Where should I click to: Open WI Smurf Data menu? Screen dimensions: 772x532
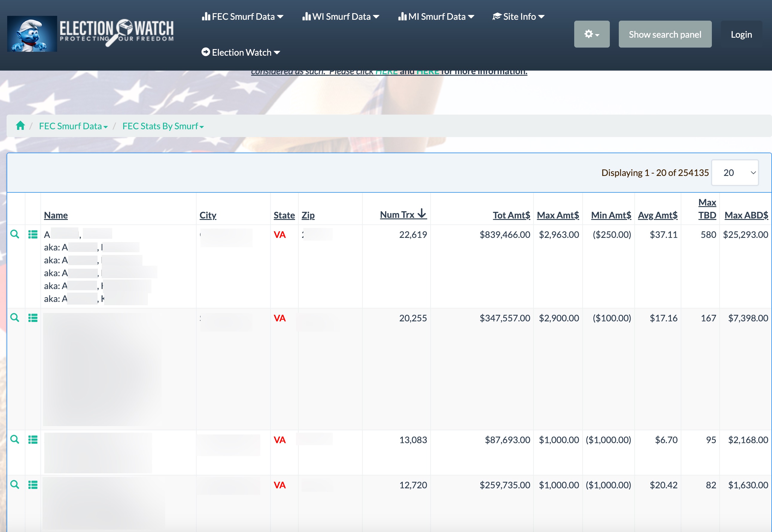point(341,16)
